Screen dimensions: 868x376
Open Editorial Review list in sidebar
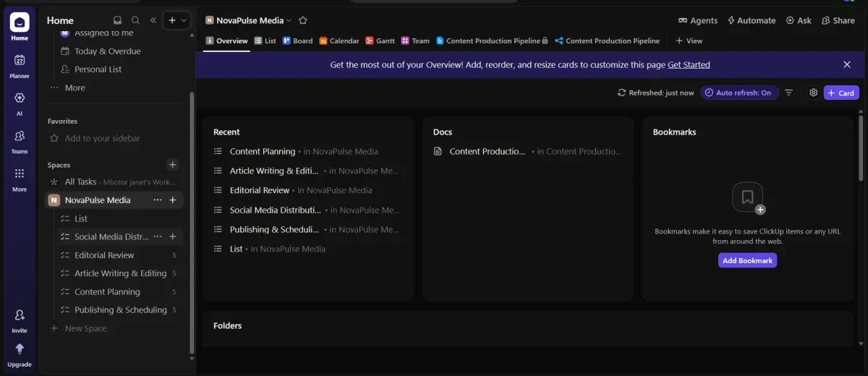[104, 255]
